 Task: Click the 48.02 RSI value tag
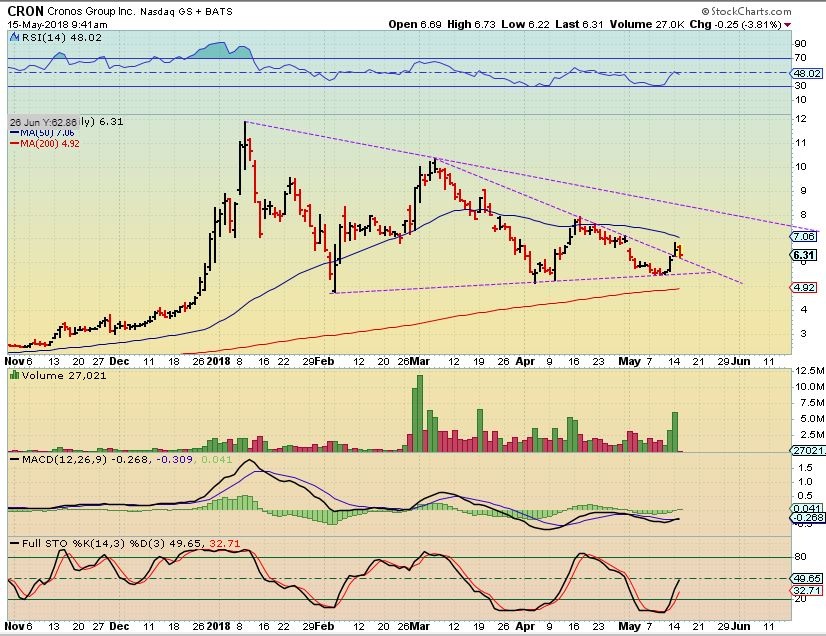pos(805,73)
